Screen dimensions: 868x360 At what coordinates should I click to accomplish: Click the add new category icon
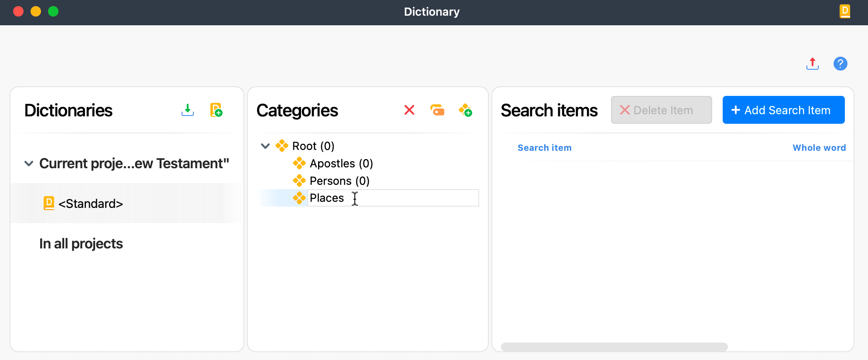tap(466, 110)
